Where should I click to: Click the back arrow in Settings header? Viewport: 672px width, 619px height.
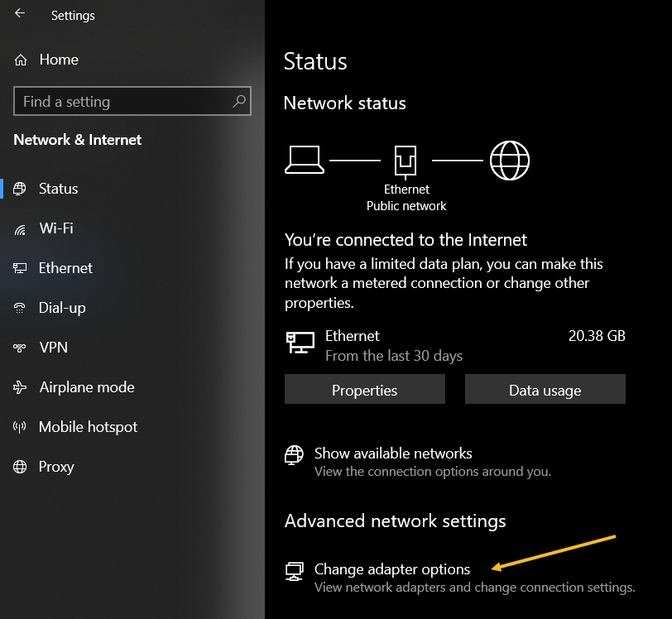(x=19, y=14)
